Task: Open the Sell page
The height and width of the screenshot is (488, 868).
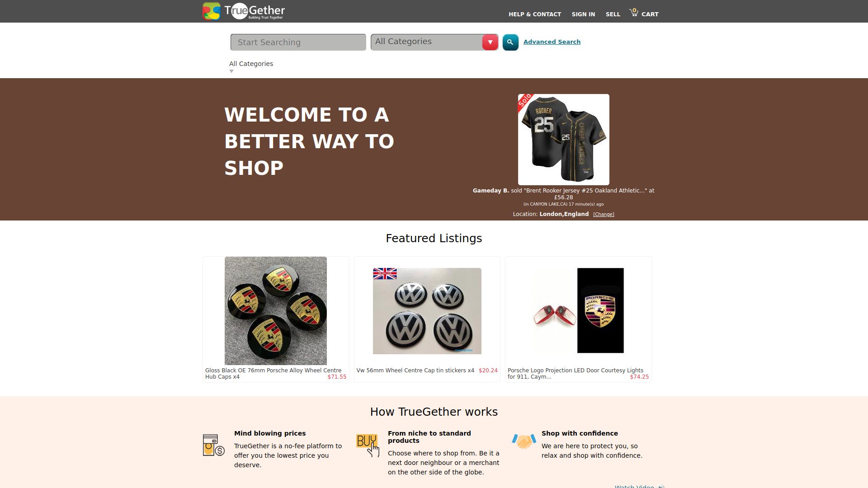Action: tap(613, 14)
